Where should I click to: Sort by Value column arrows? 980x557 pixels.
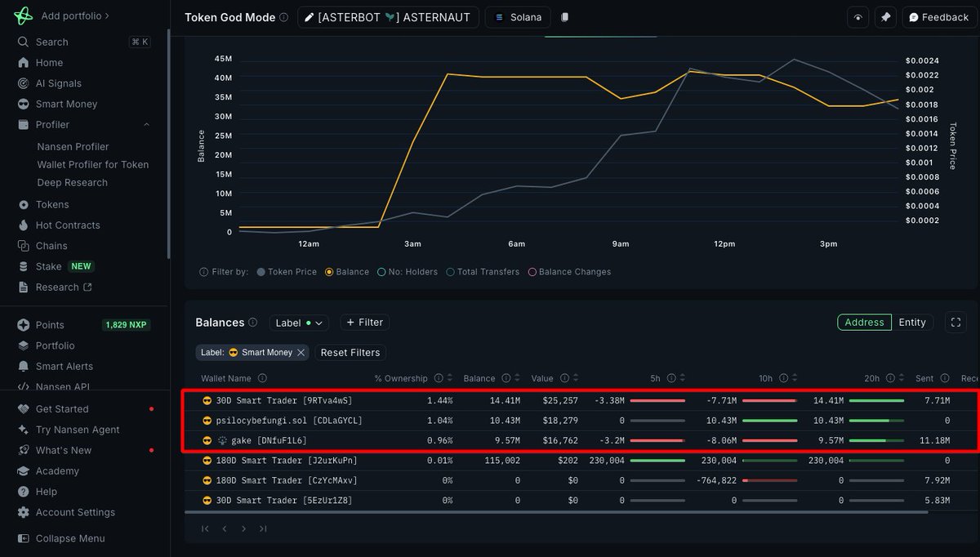577,379
